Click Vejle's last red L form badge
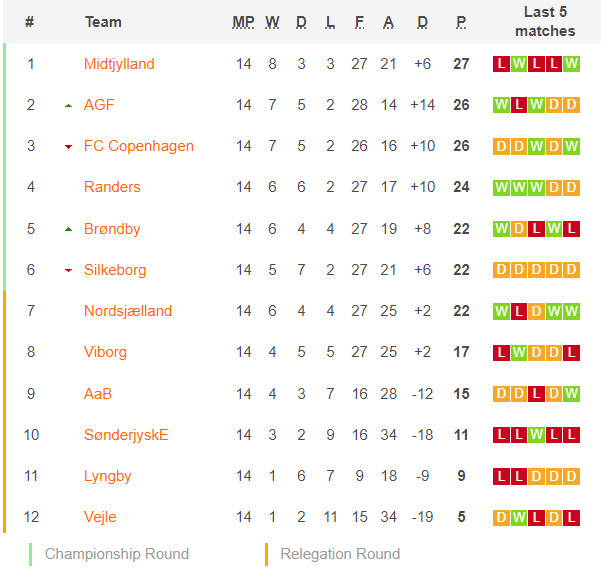Viewport: 601px width, 578px height. (571, 517)
